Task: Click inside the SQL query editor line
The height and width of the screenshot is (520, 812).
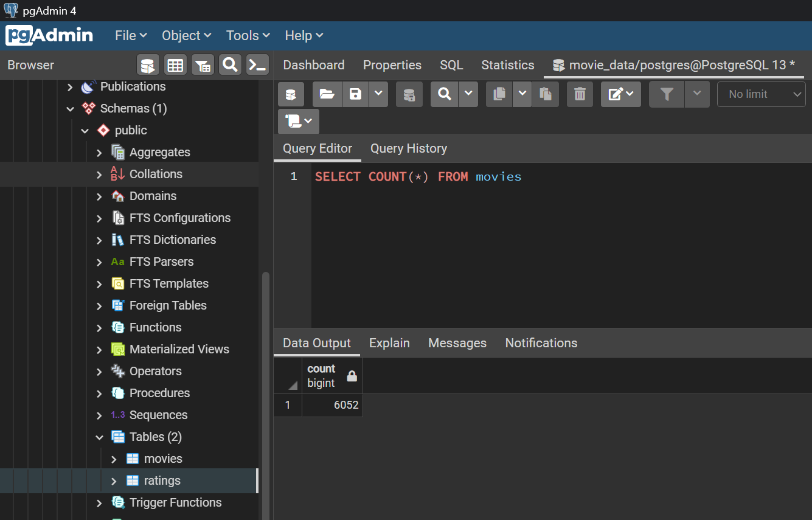Action: click(x=418, y=177)
